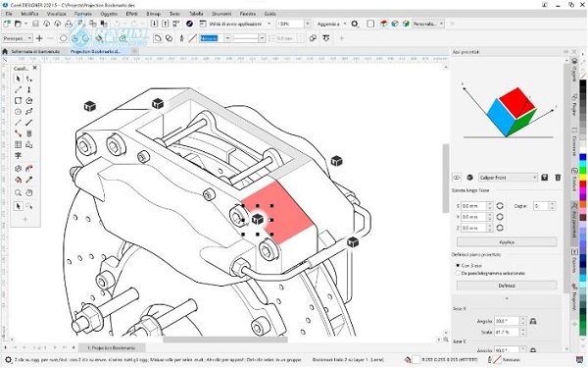Click the horizontal scrollbar below canvas
The image size is (588, 368).
pos(225,340)
